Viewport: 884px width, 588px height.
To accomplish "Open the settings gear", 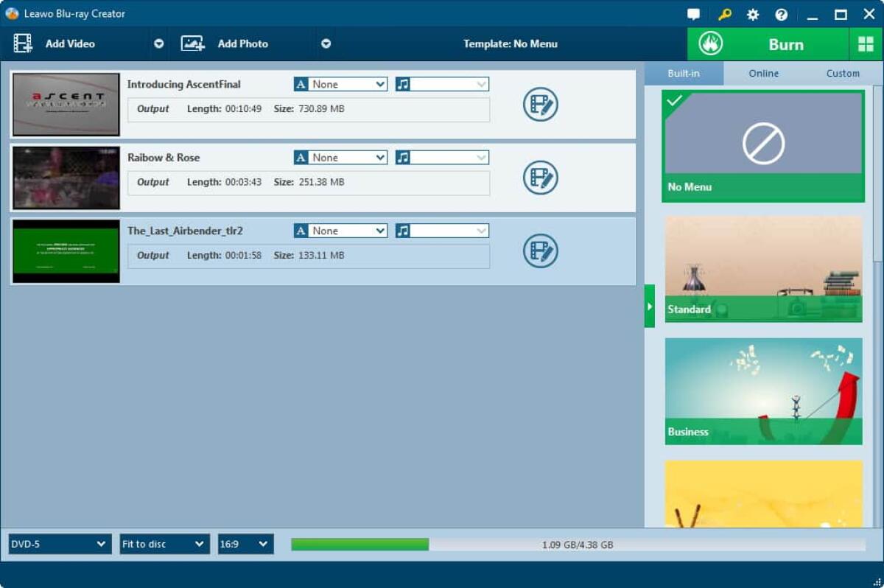I will coord(752,14).
